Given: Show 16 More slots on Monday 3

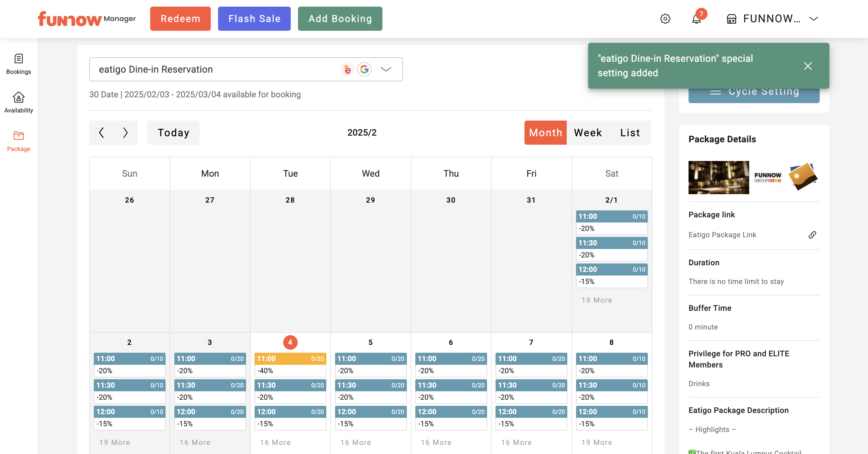Looking at the screenshot, I should point(195,442).
